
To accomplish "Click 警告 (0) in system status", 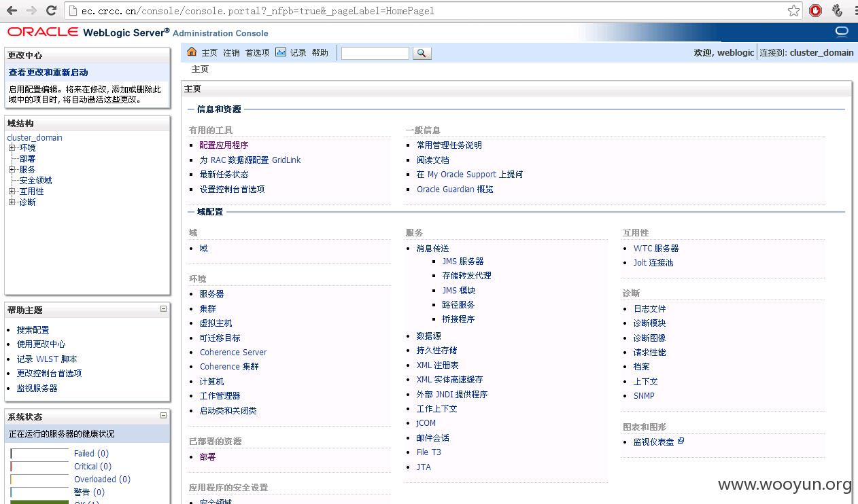I will coord(89,492).
